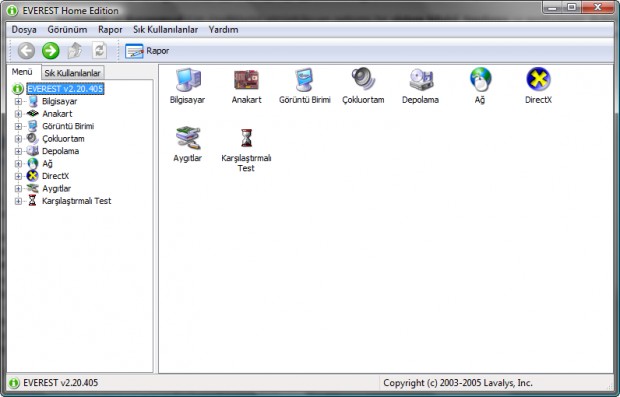Select Görüntü Birimi label in the tree
Image resolution: width=620 pixels, height=397 pixels.
click(x=68, y=126)
